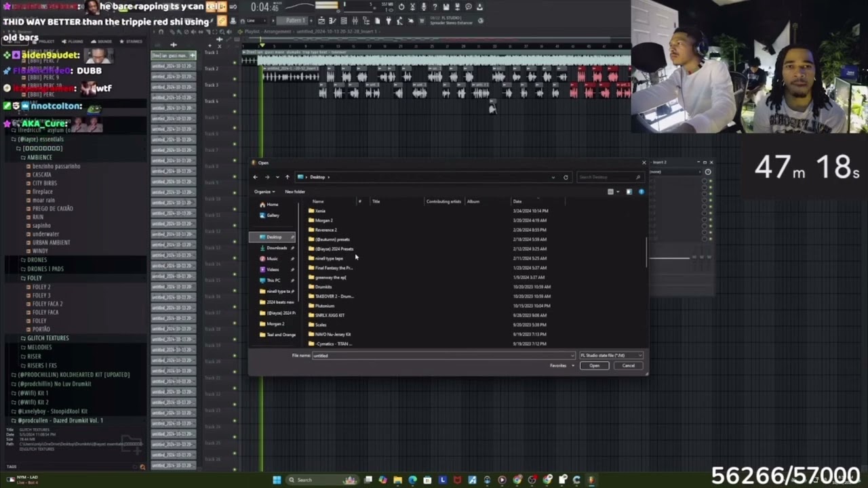Click the File name input field
868x488 pixels.
click(443, 355)
